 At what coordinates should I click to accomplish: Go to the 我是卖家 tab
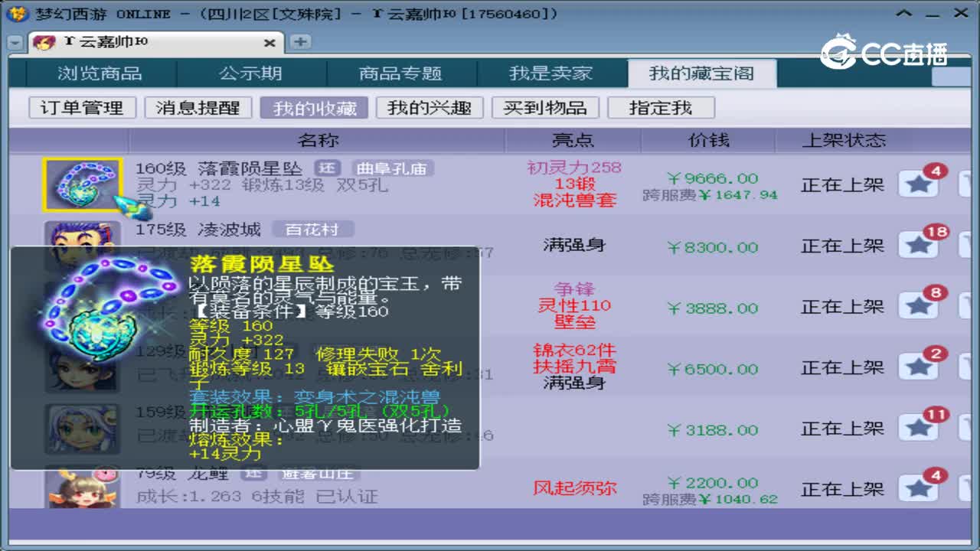tap(551, 73)
